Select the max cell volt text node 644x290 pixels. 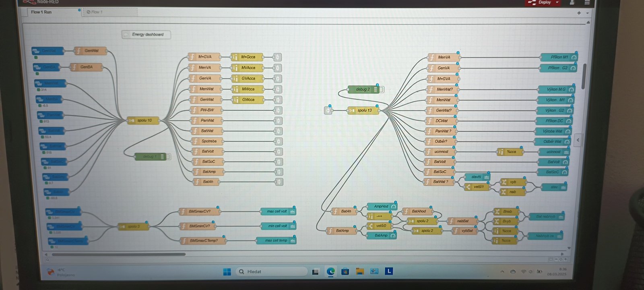(x=278, y=211)
